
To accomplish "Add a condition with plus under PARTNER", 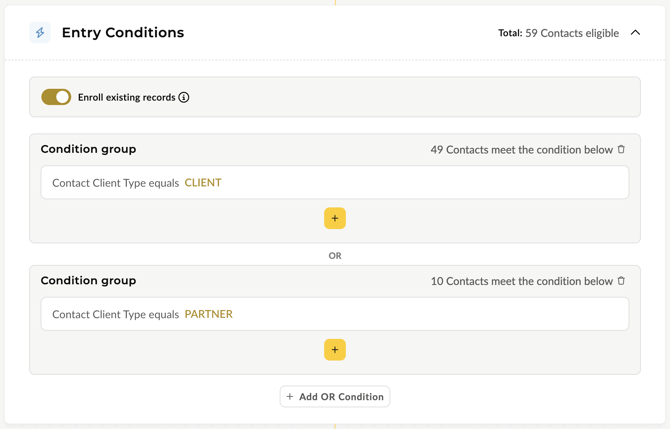I will 335,350.
